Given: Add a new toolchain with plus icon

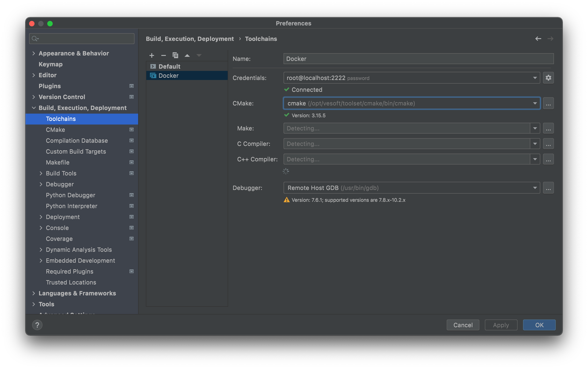Looking at the screenshot, I should (152, 55).
